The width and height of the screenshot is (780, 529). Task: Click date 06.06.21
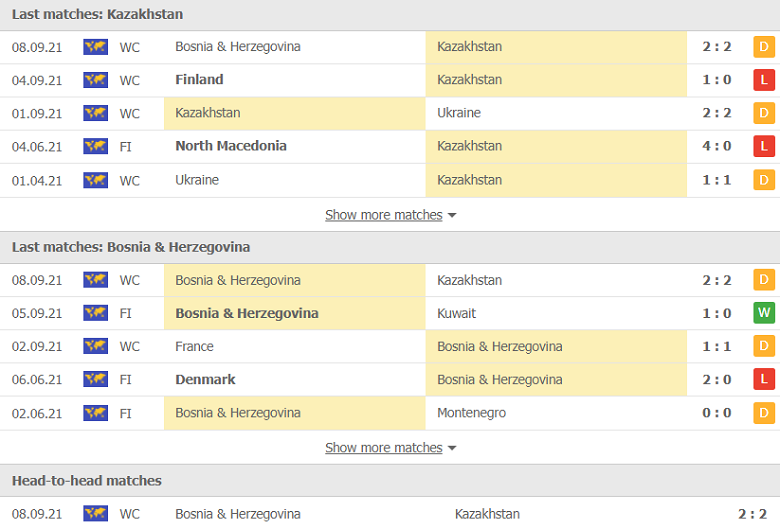37,380
